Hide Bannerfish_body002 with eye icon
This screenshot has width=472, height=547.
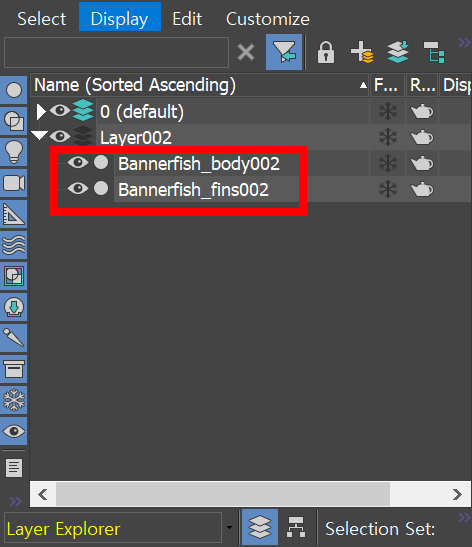tap(78, 162)
